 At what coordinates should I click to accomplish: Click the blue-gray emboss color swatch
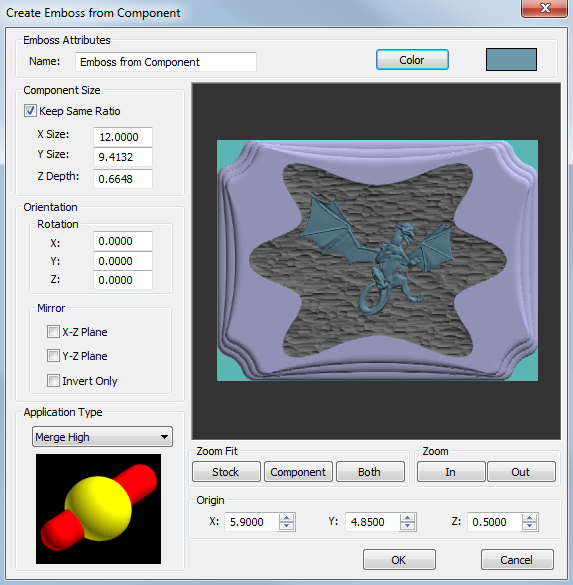(x=511, y=59)
